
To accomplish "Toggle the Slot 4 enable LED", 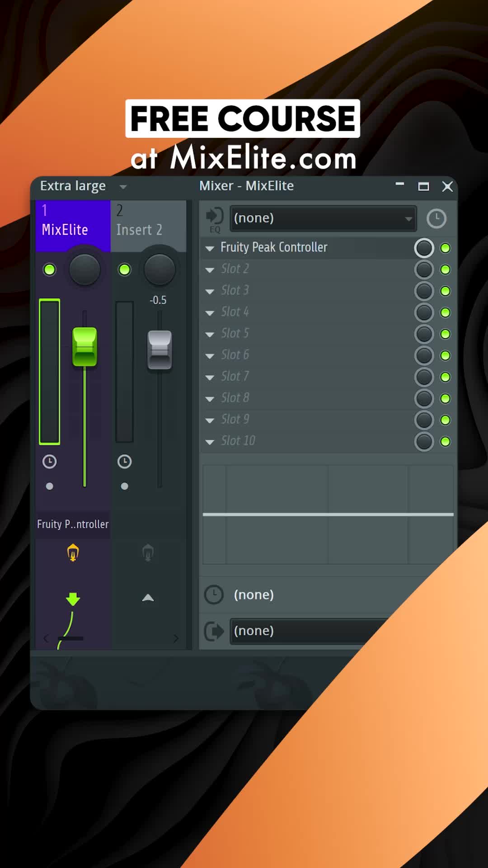I will 445,312.
